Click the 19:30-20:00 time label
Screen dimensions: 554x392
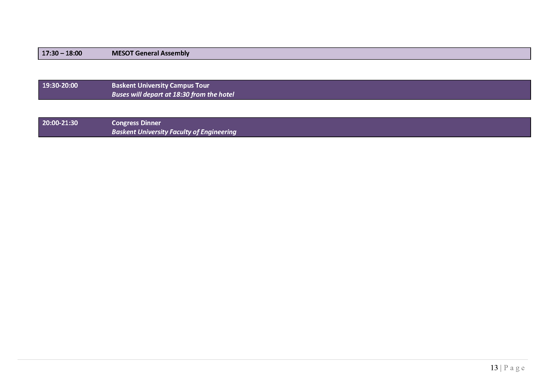coord(60,86)
